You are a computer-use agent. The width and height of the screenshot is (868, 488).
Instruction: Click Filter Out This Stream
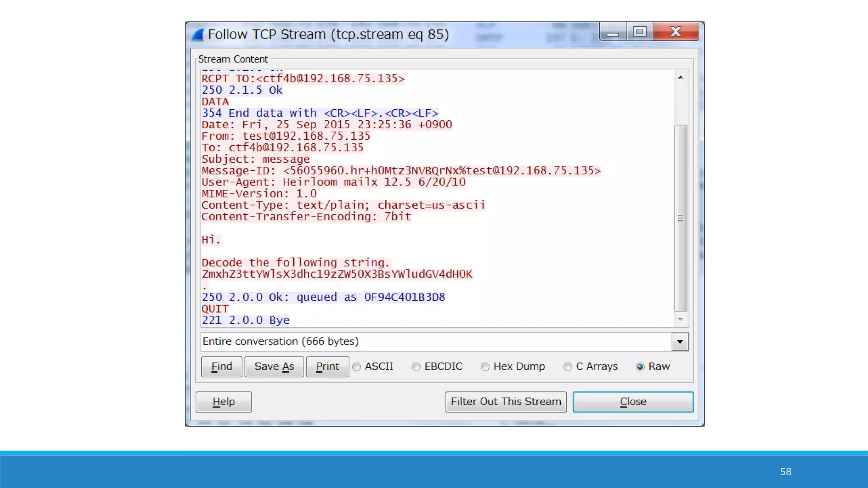pos(506,402)
